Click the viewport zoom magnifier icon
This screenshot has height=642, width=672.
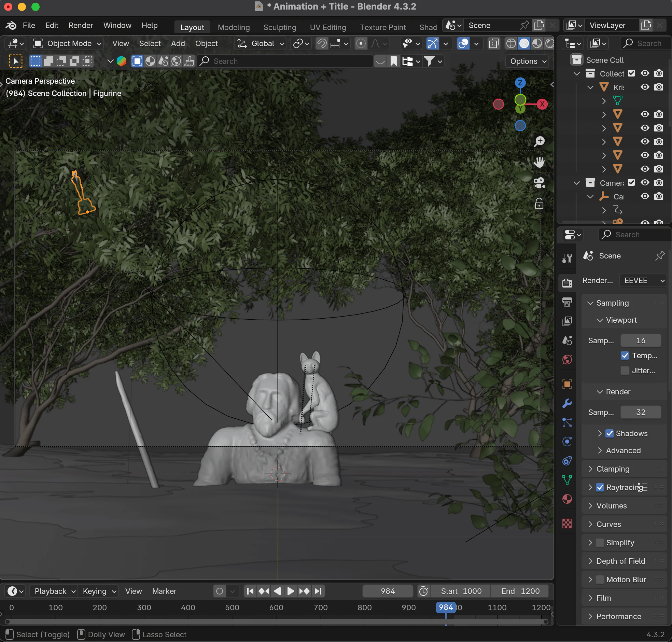tap(539, 141)
